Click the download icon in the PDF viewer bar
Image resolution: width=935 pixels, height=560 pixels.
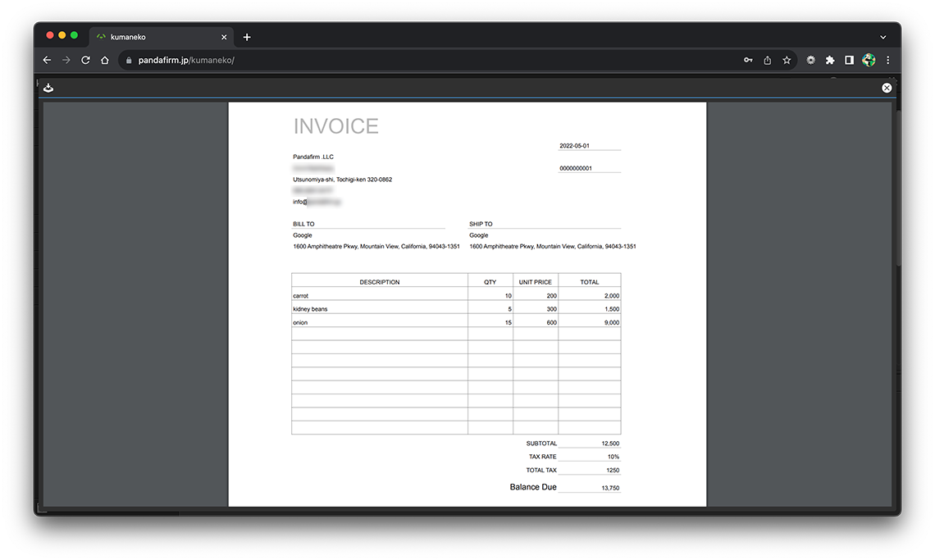point(48,88)
